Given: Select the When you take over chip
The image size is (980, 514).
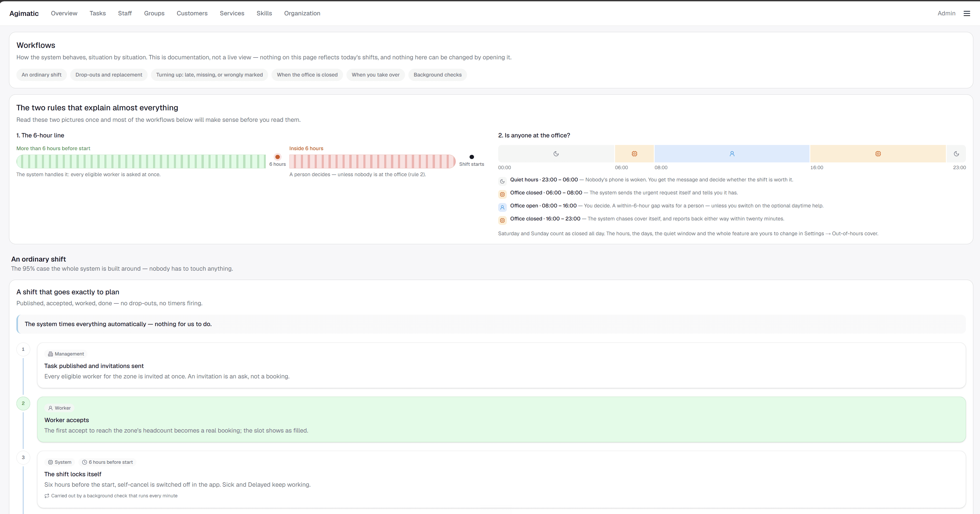Looking at the screenshot, I should pyautogui.click(x=376, y=75).
